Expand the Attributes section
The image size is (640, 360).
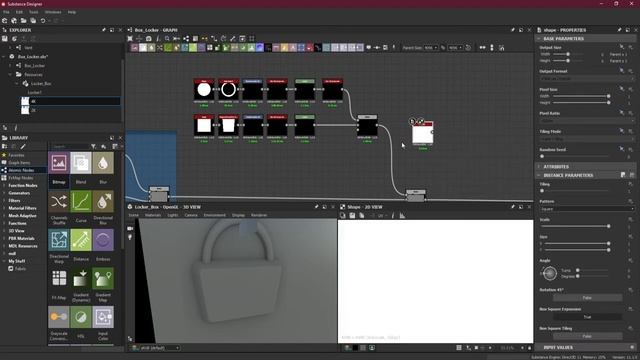539,167
